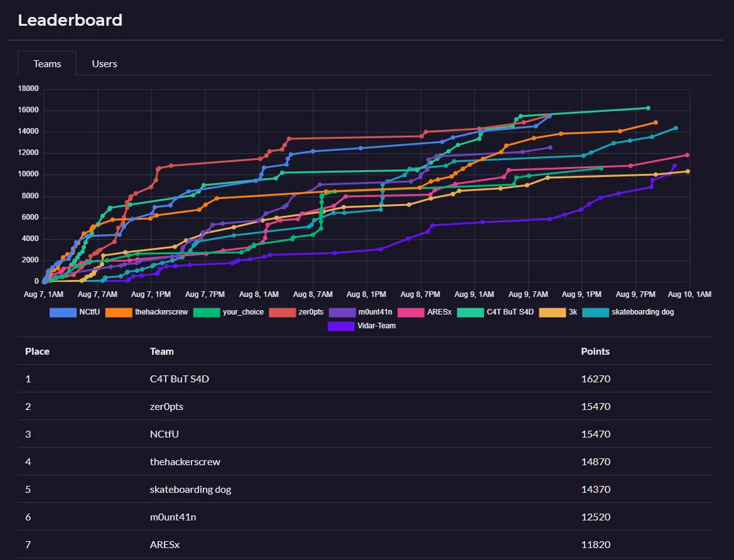The height and width of the screenshot is (560, 734).
Task: Click thehackerscrew in the ranking table
Action: click(x=185, y=462)
